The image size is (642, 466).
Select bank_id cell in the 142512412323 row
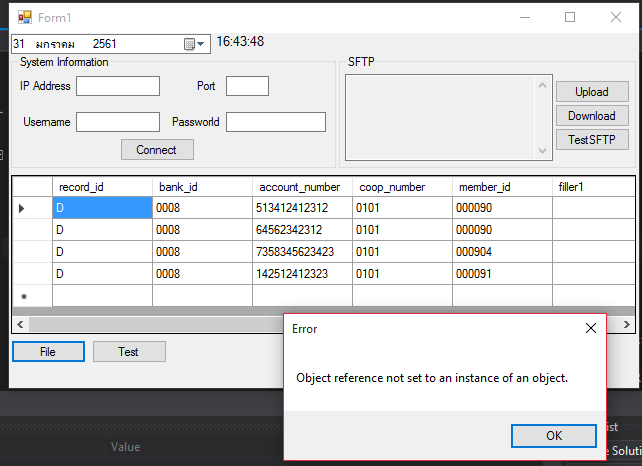[x=202, y=274]
